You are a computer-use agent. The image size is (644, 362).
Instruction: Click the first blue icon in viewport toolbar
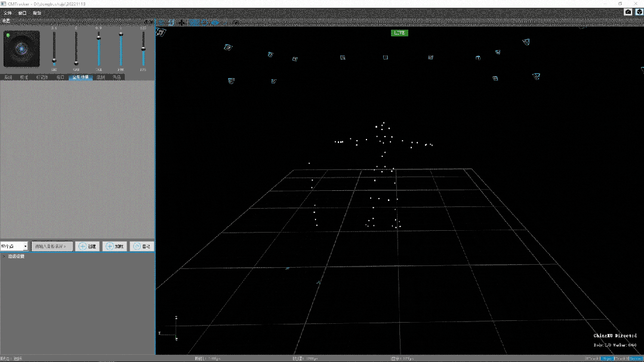[x=161, y=23]
